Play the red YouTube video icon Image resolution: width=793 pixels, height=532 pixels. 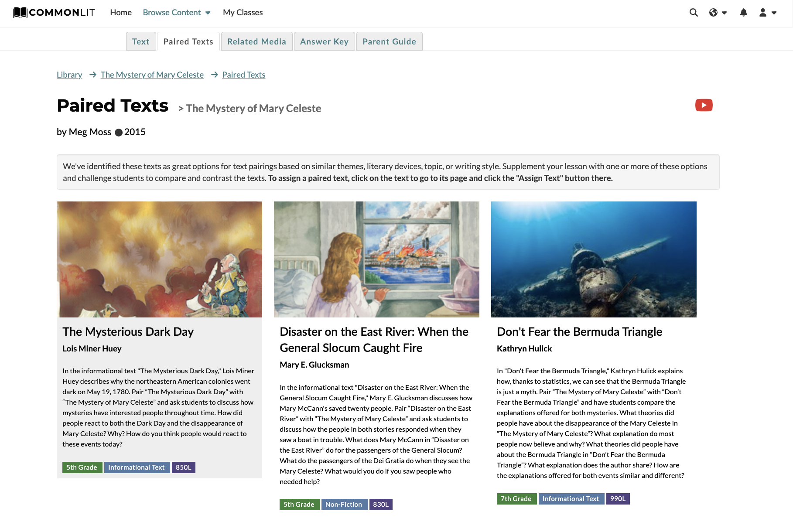point(704,105)
